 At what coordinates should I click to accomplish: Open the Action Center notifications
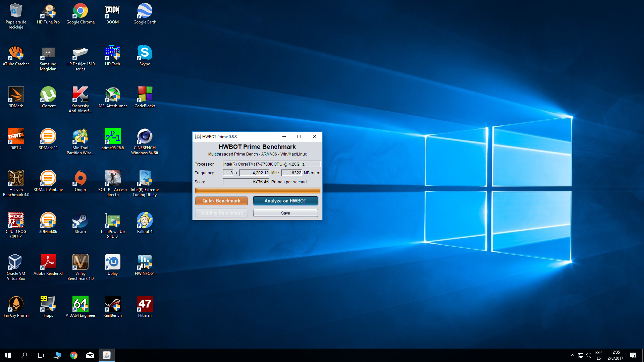[x=633, y=355]
